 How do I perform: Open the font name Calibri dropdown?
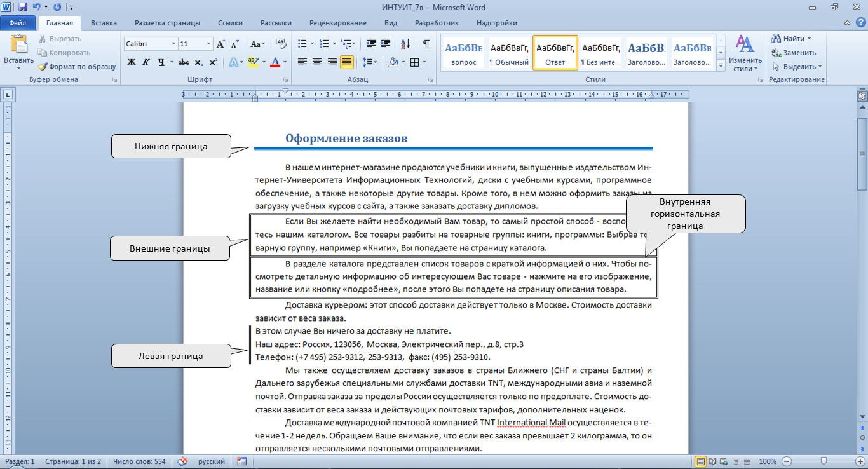[173, 44]
